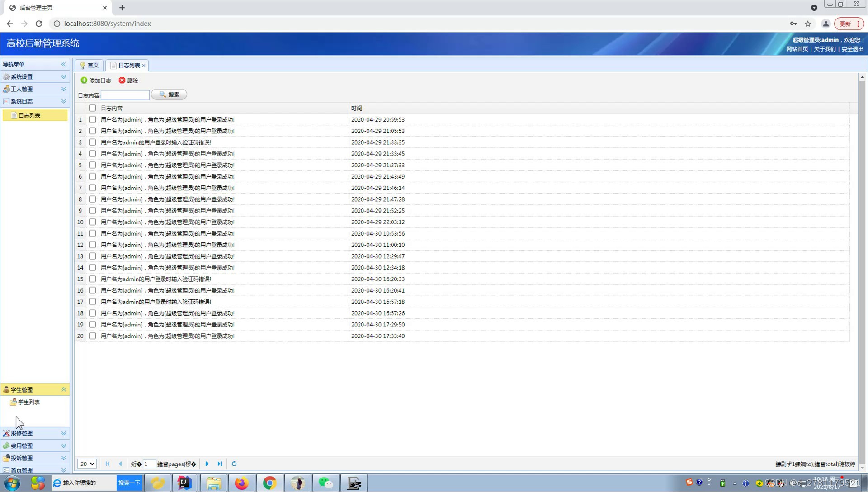This screenshot has height=492, width=868.
Task: Click 关于我们 link
Action: [825, 49]
